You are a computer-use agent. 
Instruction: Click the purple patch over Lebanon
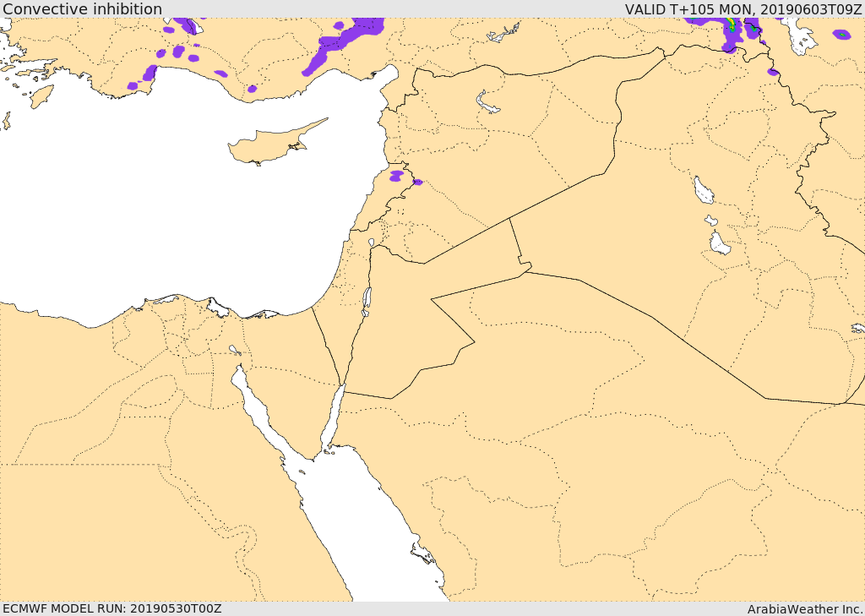coord(397,176)
